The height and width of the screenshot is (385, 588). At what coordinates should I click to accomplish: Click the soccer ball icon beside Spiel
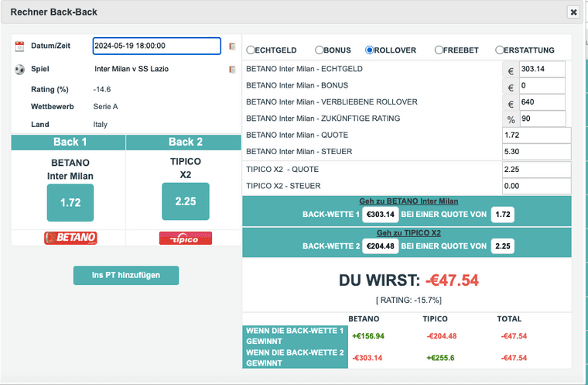19,70
